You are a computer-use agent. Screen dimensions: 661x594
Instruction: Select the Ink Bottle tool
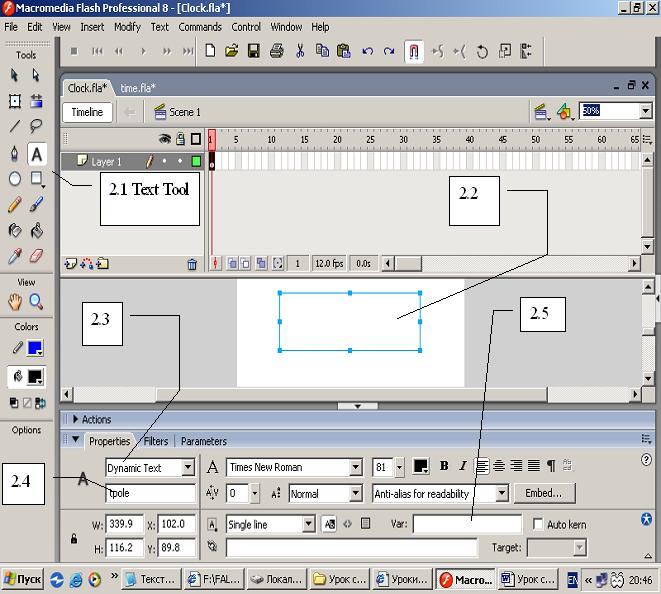point(15,231)
